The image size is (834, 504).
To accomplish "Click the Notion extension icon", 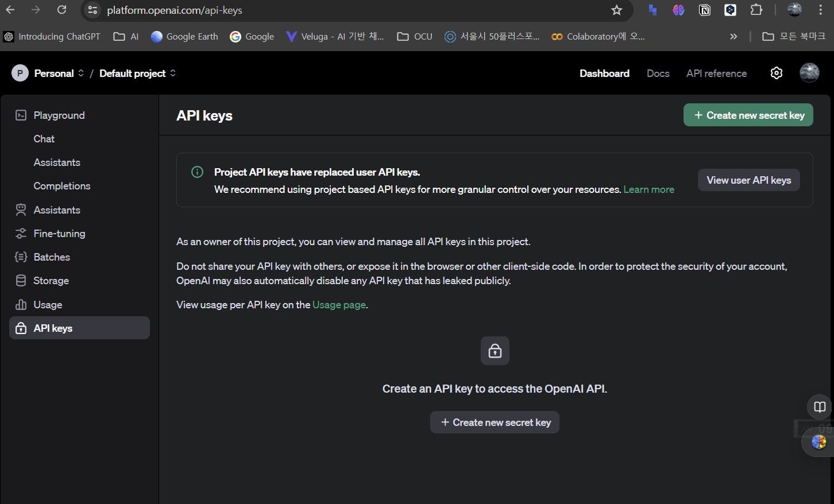I will click(704, 10).
